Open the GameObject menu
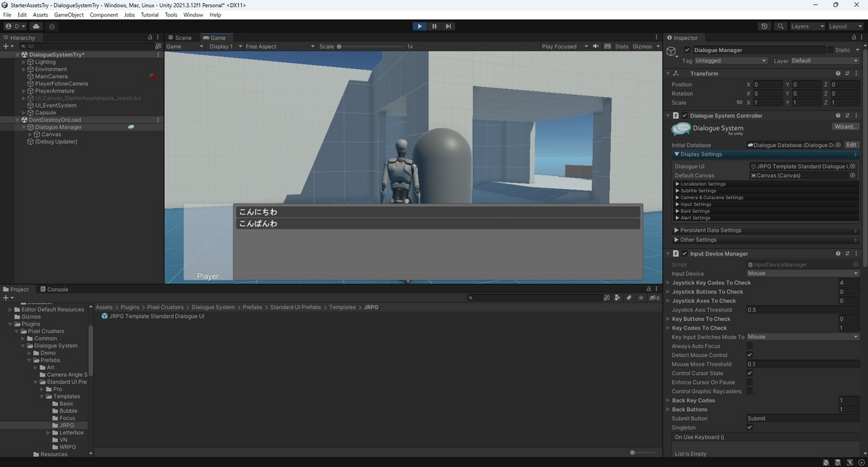The width and height of the screenshot is (868, 467). (x=69, y=14)
